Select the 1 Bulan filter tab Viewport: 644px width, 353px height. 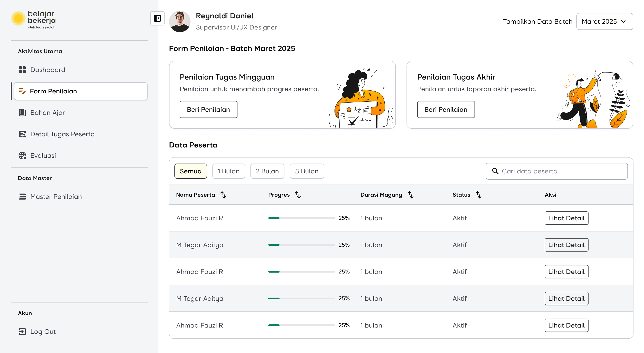pos(228,171)
